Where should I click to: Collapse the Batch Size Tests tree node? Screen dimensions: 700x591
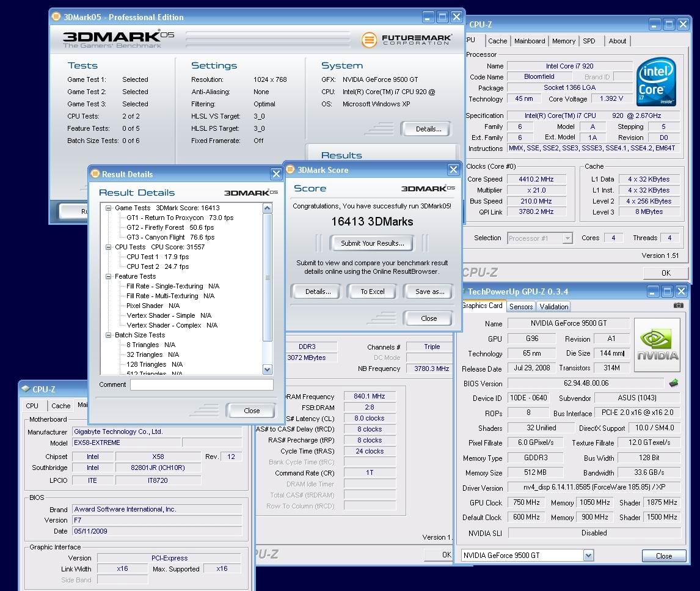(x=108, y=335)
